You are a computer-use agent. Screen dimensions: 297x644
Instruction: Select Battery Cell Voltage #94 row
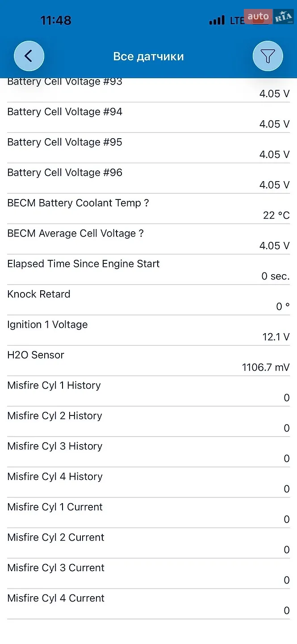click(x=148, y=118)
